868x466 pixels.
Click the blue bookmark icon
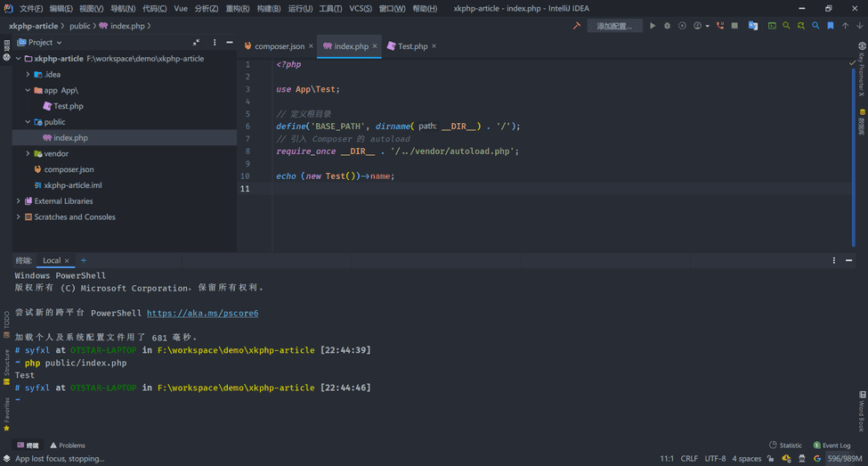point(831,26)
